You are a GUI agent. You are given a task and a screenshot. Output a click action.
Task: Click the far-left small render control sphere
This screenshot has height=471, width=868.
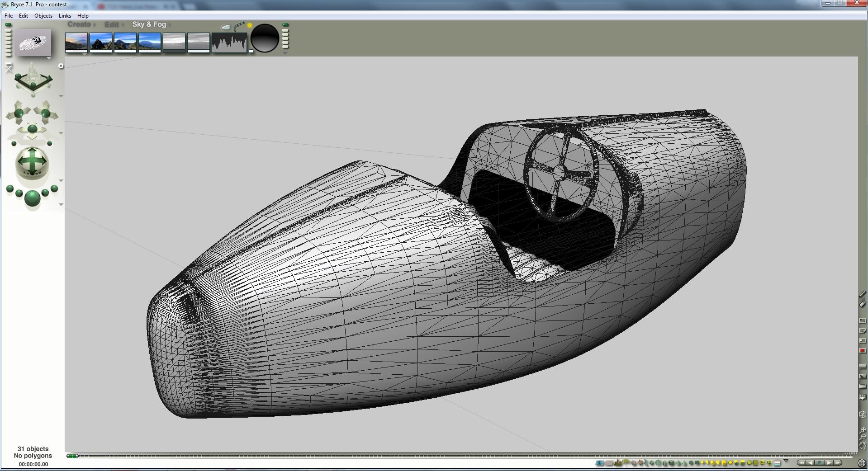coord(10,188)
